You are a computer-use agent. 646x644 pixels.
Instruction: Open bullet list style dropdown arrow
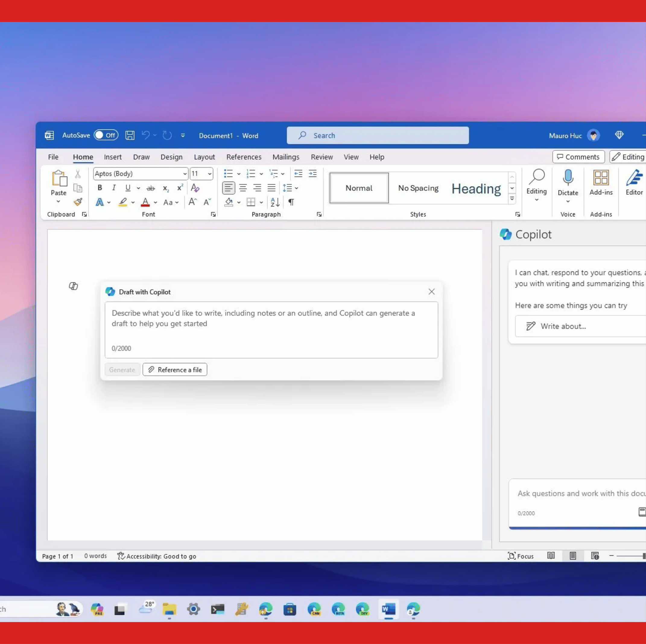coord(239,174)
